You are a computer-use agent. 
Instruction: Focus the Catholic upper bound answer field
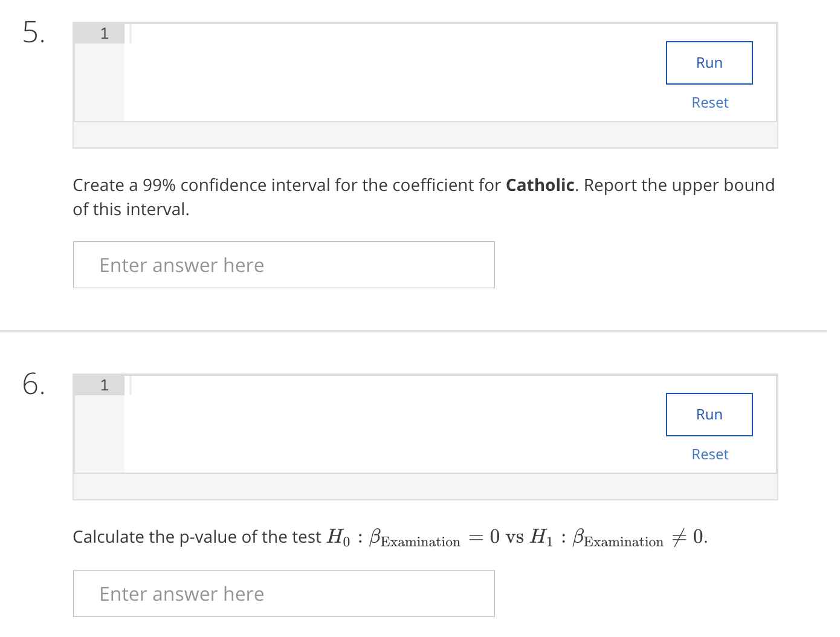[x=283, y=265]
